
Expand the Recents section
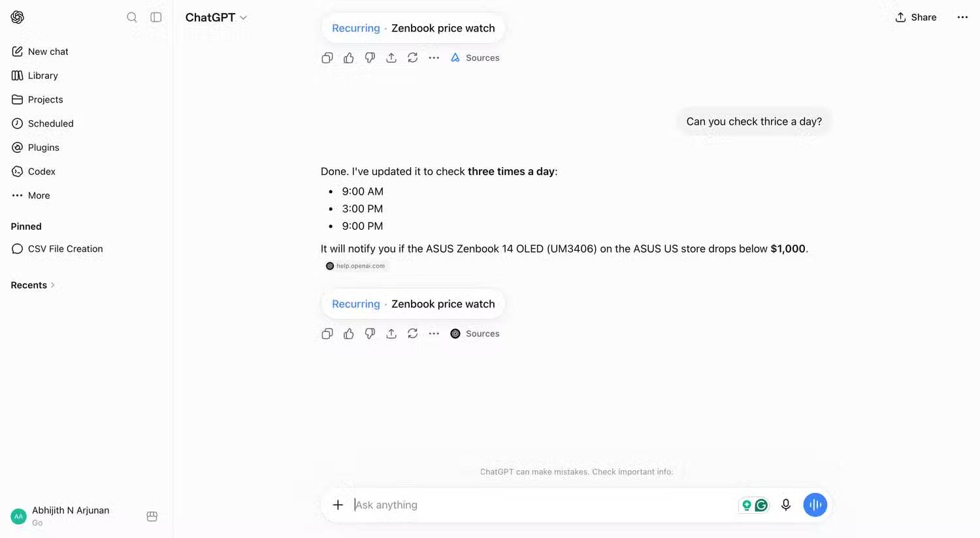point(33,285)
